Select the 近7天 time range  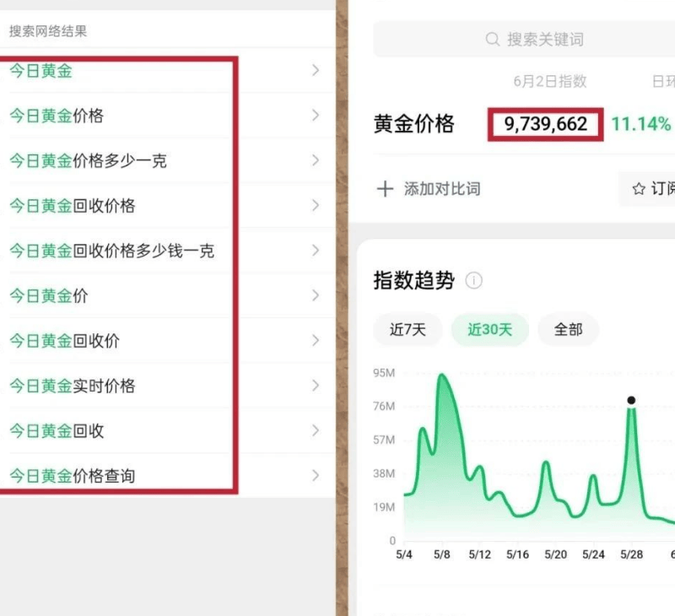408,330
